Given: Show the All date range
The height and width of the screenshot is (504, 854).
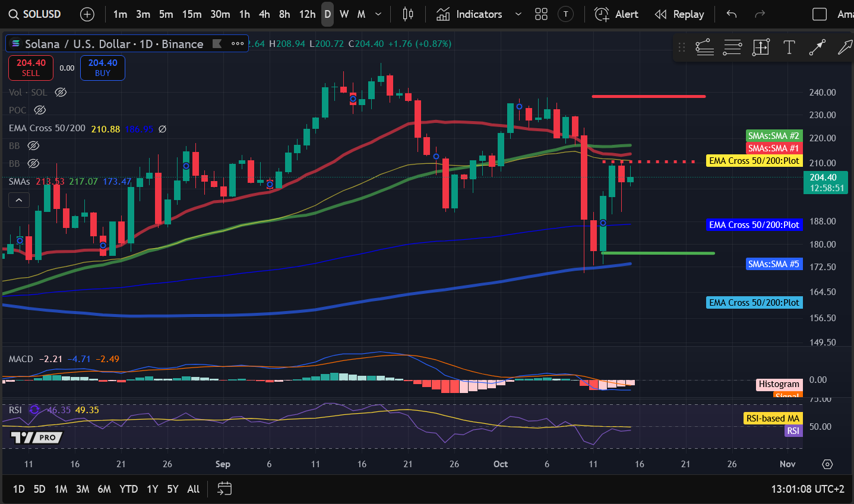Looking at the screenshot, I should point(194,489).
